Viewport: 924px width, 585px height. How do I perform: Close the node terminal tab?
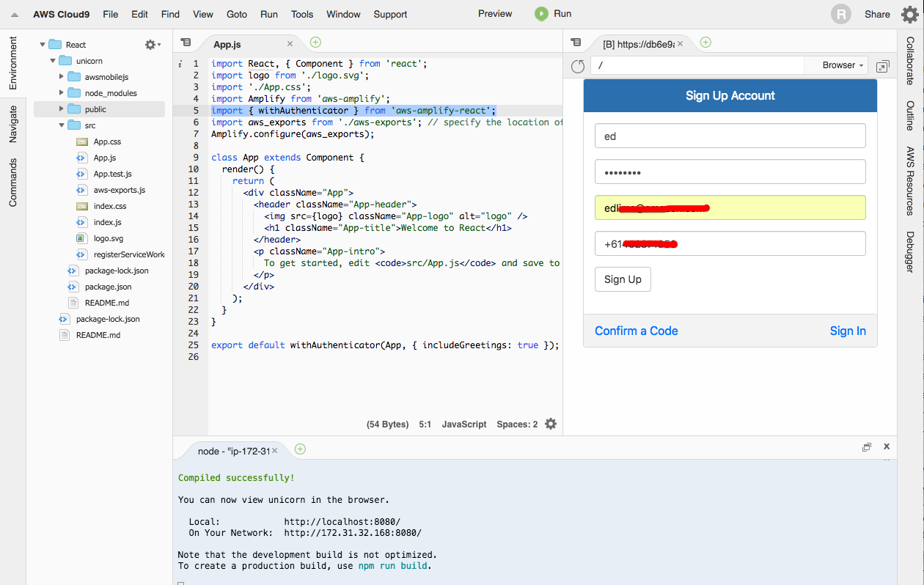click(275, 451)
